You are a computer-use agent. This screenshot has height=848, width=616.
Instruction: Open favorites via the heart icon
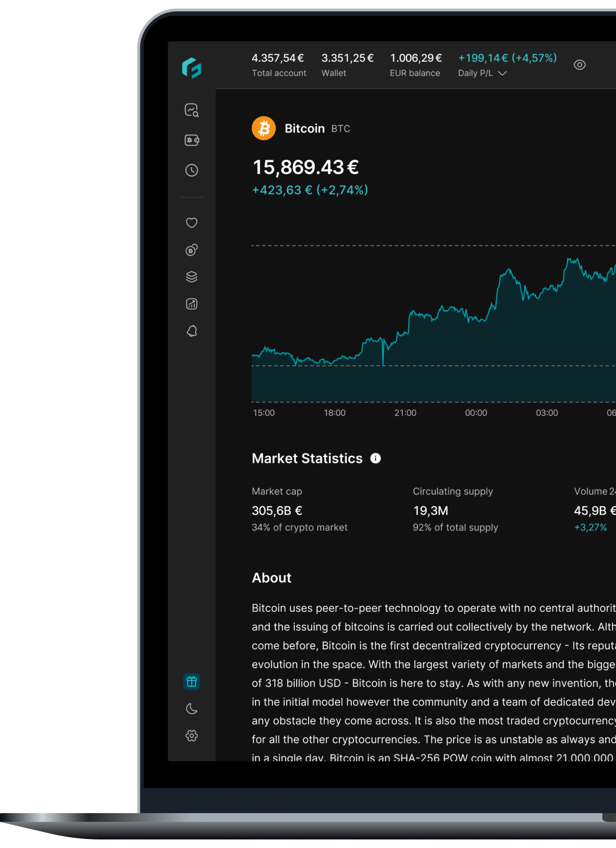[192, 223]
